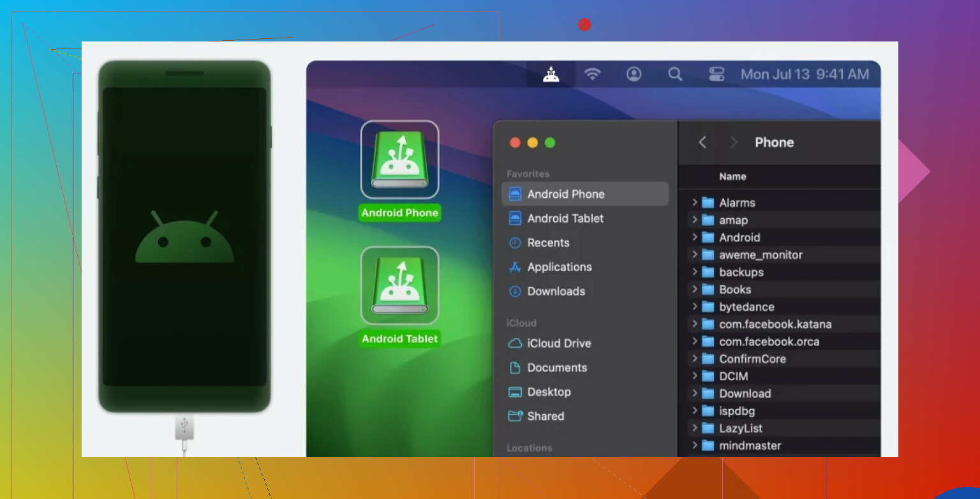Open the Android Phone drive icon on desktop
The image size is (980, 499).
[400, 160]
